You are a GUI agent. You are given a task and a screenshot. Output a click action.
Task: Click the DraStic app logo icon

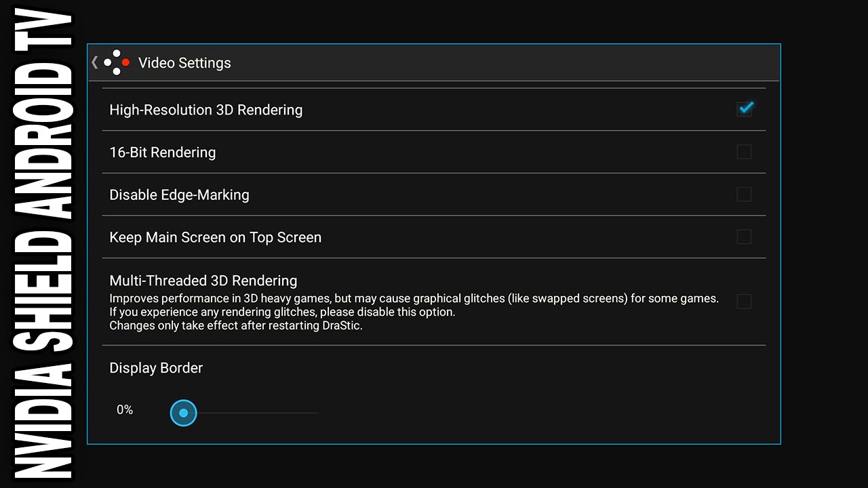click(x=117, y=62)
